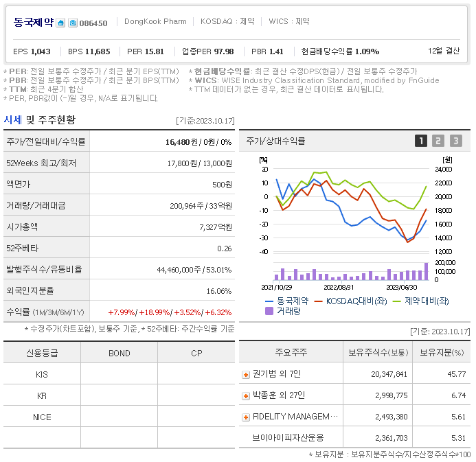Click the 1Y return +6.32%
476x462 pixels.
218,312
